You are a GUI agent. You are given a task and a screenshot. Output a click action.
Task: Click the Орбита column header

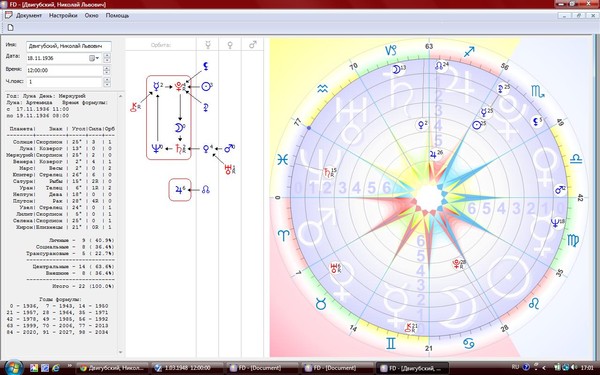coord(161,45)
